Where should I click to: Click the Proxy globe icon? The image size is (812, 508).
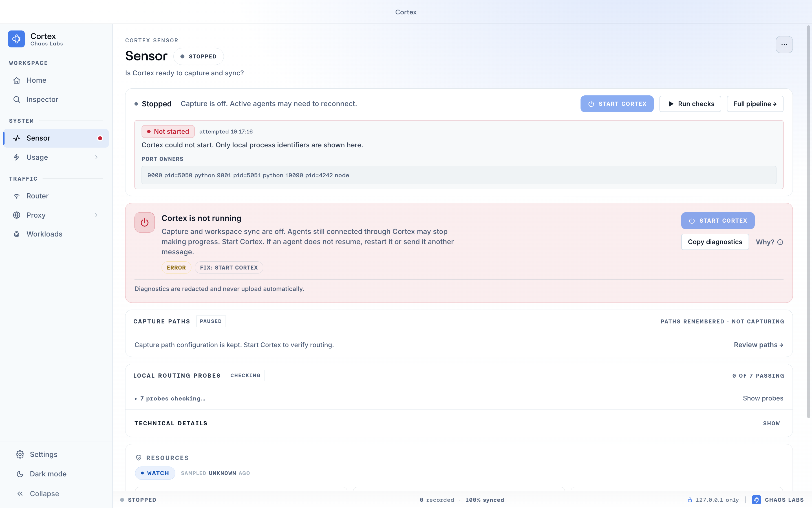[x=17, y=215]
